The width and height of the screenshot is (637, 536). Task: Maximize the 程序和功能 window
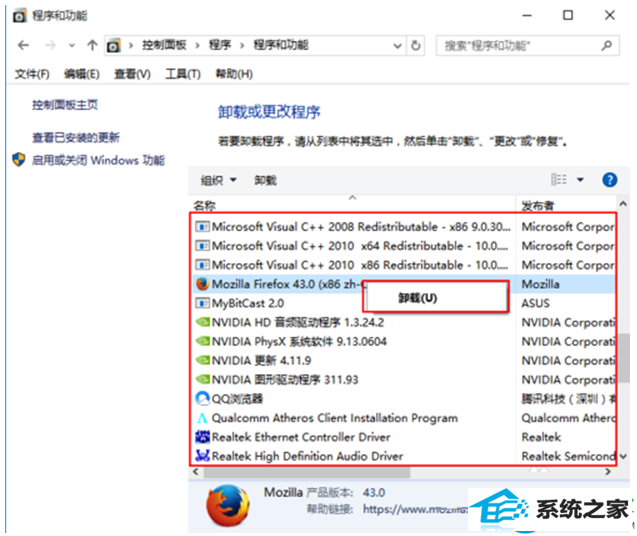point(568,15)
